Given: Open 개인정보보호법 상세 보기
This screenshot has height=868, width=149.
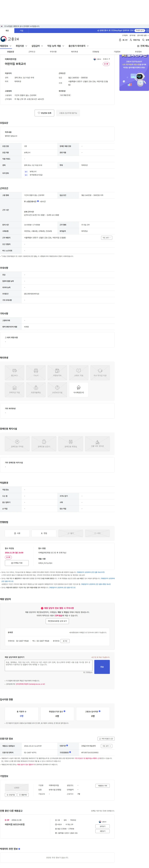Looking at the screenshot, I should (x=57, y=621).
